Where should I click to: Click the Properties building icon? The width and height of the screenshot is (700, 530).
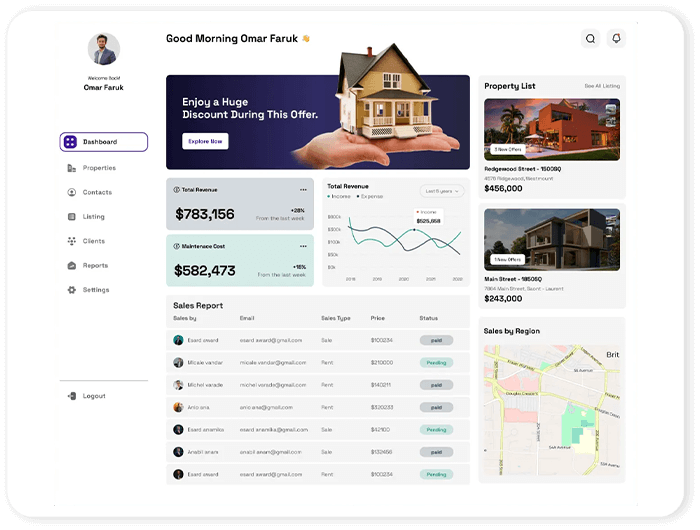click(x=71, y=168)
